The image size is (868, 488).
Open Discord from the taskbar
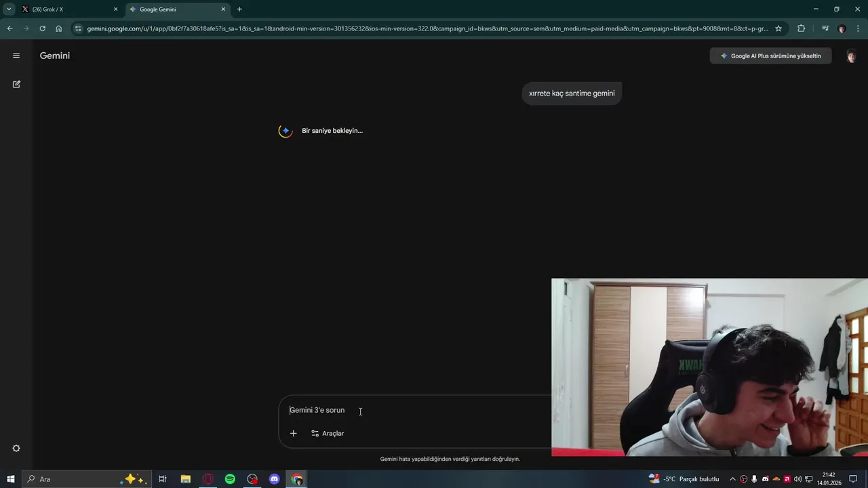tap(275, 479)
